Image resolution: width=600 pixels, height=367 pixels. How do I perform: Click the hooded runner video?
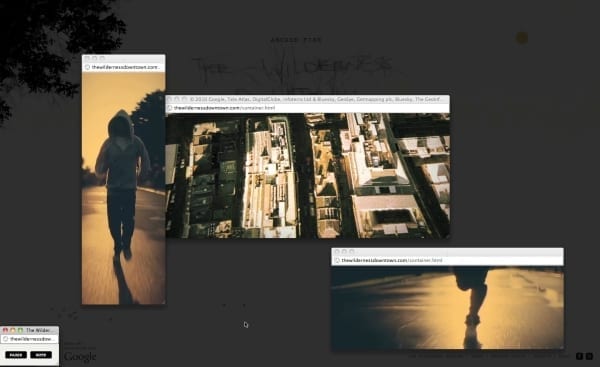click(x=124, y=188)
